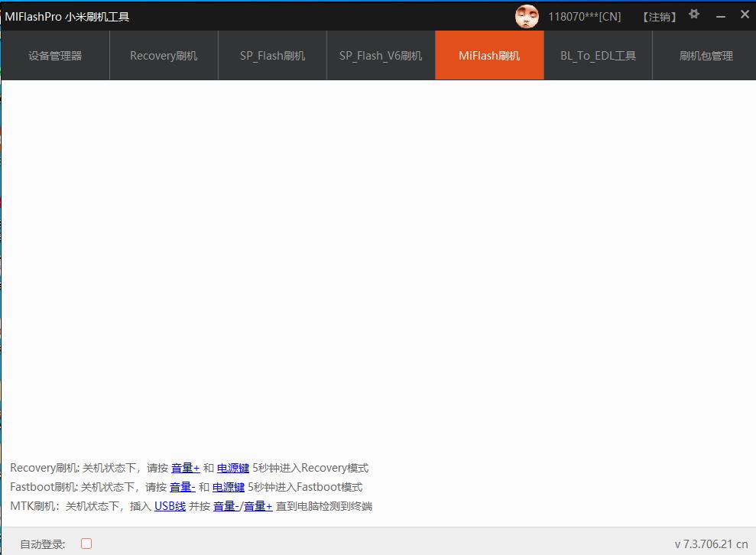Switch to the 刷机包管理 tab

[707, 55]
